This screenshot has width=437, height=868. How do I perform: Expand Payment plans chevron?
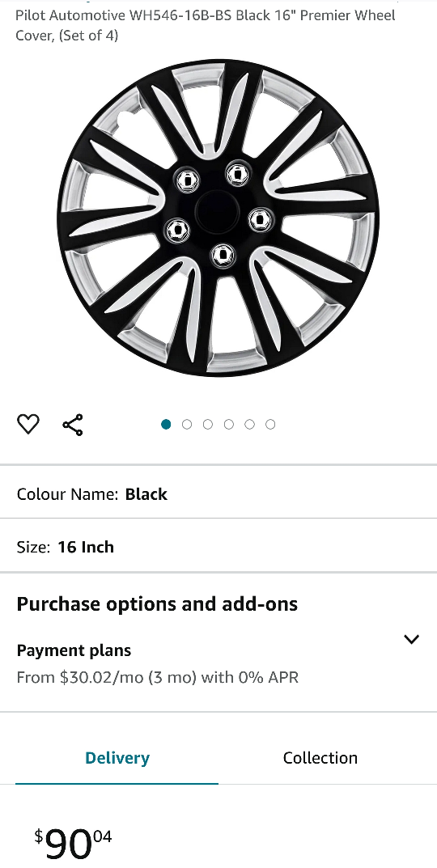(x=412, y=639)
